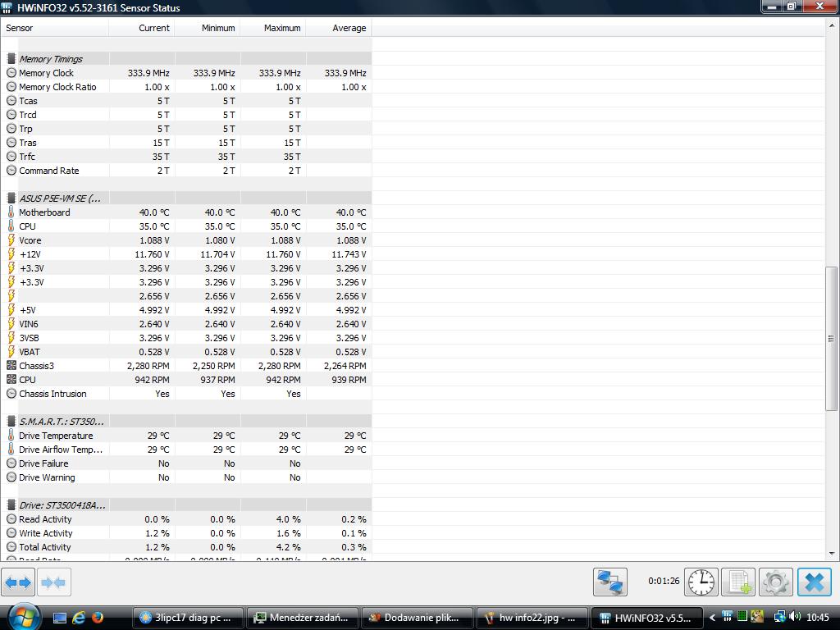Click the VBAT voltage lightning icon
Viewport: 840px width, 630px height.
click(11, 352)
